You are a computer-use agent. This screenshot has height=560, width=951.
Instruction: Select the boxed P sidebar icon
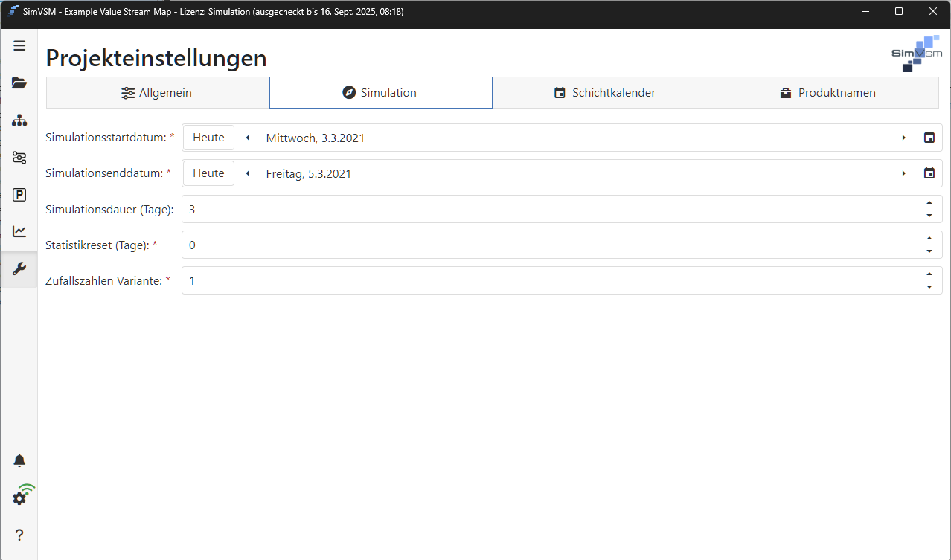click(19, 195)
